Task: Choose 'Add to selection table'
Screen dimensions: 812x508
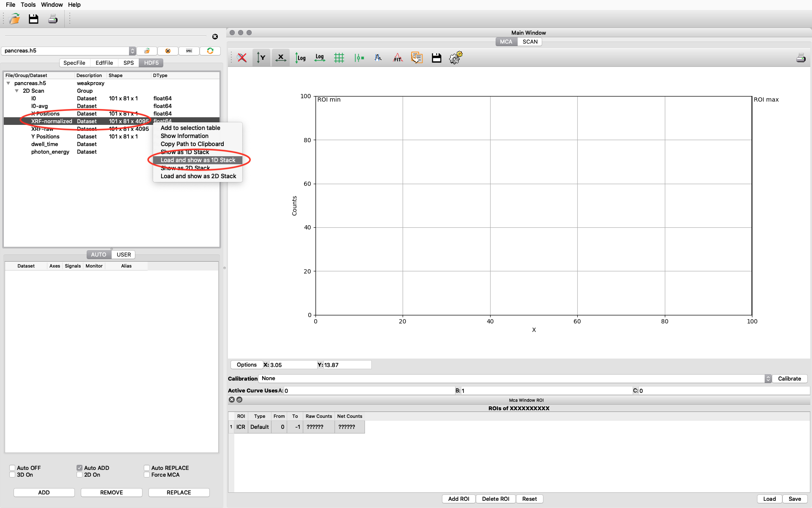Action: [x=198, y=128]
